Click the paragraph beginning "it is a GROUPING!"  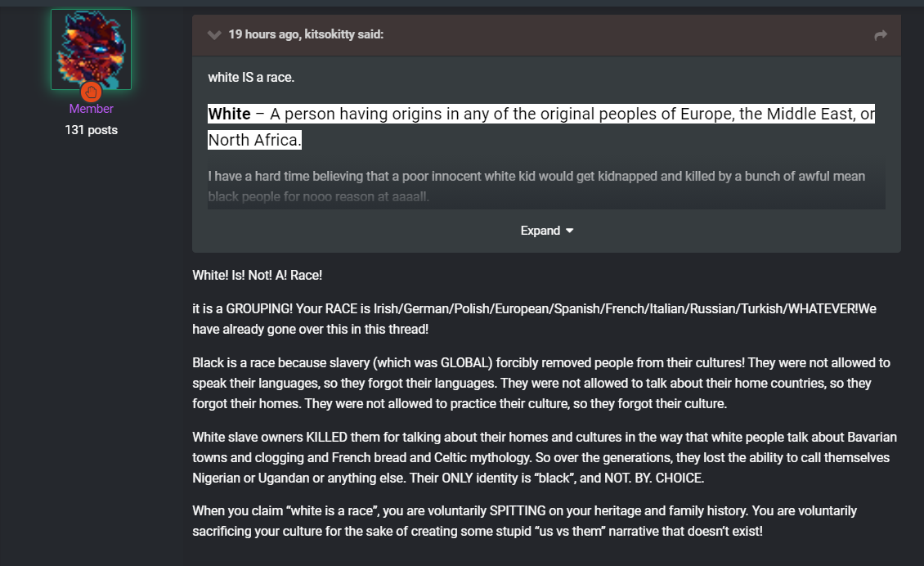point(534,319)
